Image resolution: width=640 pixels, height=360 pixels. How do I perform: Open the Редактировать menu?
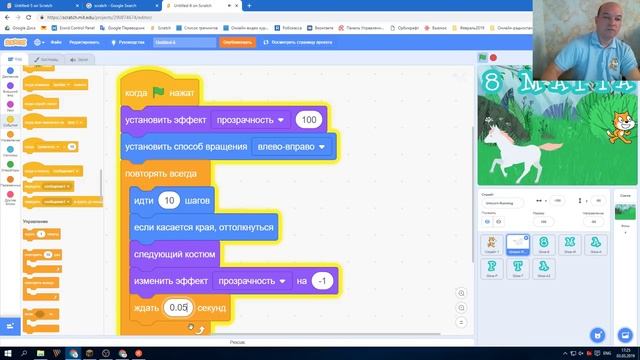pos(84,42)
